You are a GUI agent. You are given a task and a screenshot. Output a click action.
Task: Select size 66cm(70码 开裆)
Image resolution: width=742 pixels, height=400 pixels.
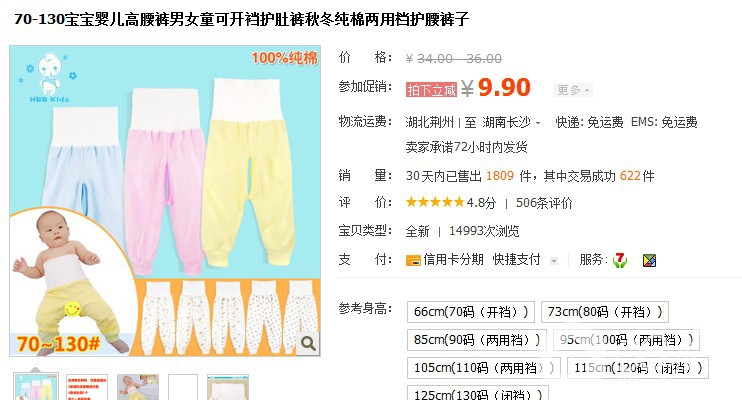pos(471,312)
